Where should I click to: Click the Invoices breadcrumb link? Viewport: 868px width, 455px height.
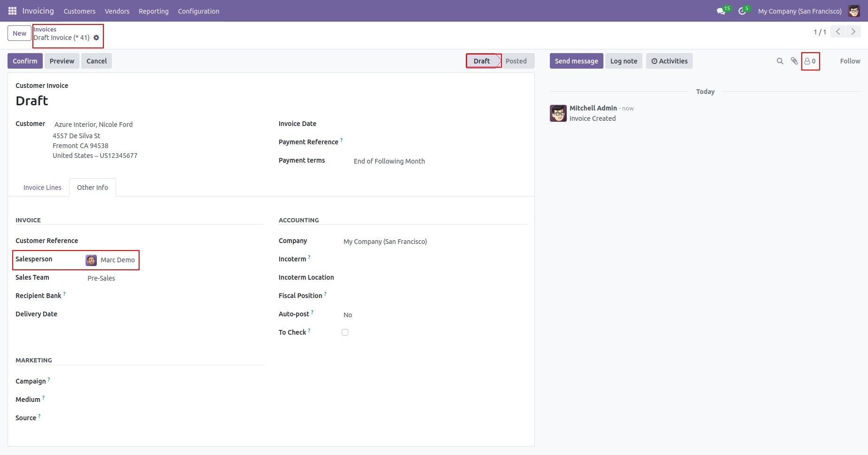coord(45,30)
